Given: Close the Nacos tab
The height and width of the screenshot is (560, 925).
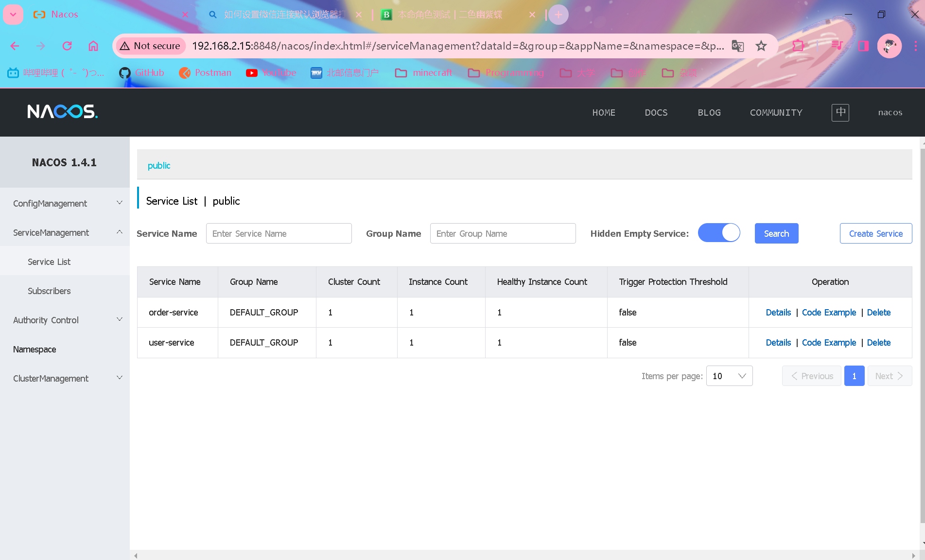Looking at the screenshot, I should [x=185, y=15].
